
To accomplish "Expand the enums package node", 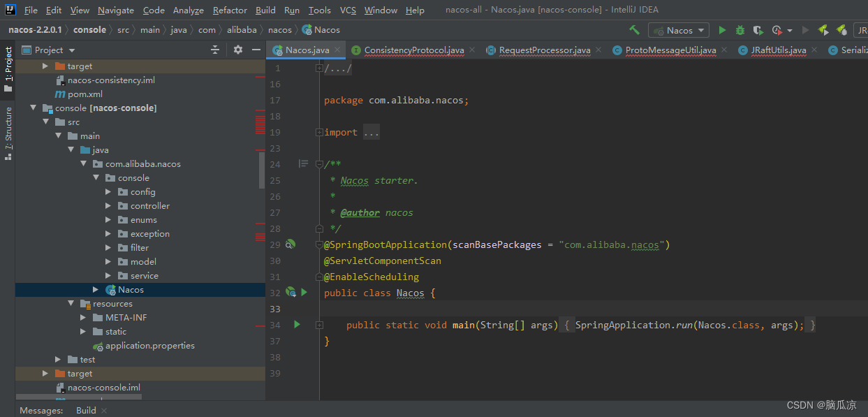I will pos(108,220).
